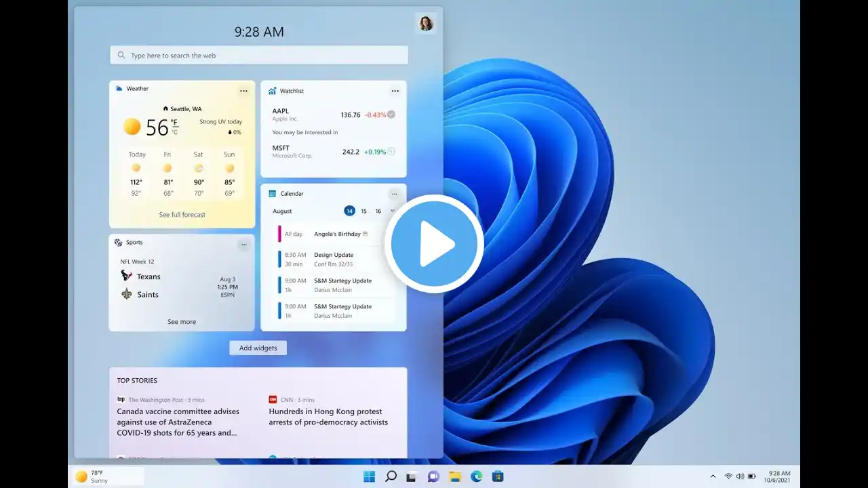Viewport: 868px width, 488px height.
Task: Open the user profile avatar in widgets panel
Action: point(426,24)
